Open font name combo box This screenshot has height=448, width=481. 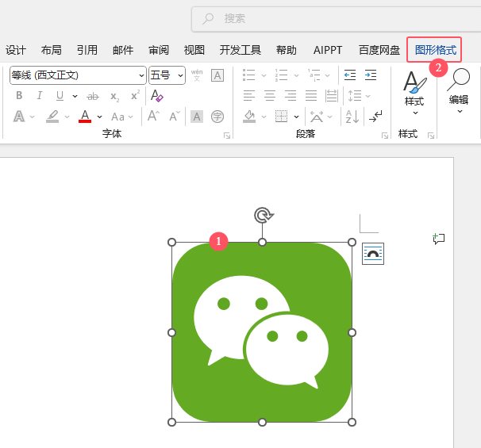[78, 75]
